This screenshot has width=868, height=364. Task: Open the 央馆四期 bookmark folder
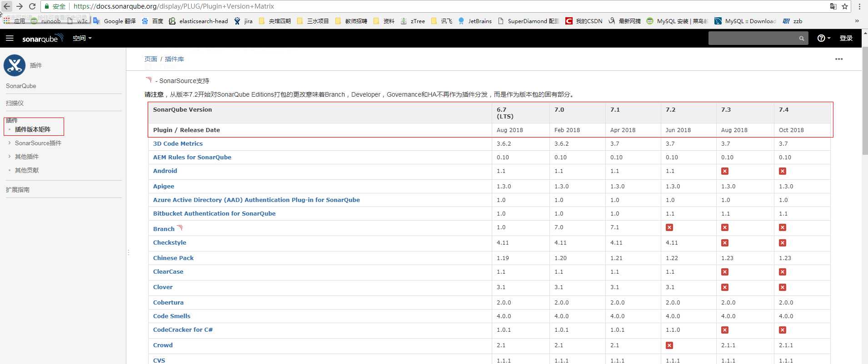pos(274,21)
